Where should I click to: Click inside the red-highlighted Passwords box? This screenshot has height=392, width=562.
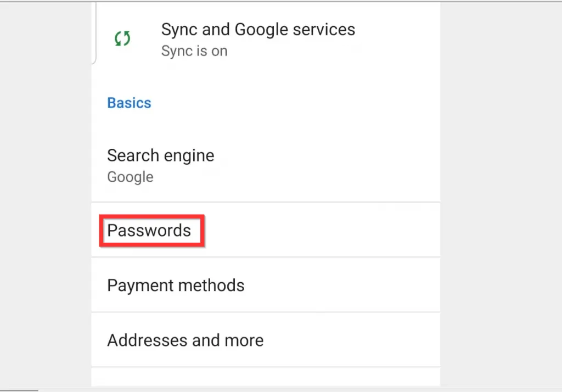pyautogui.click(x=151, y=231)
